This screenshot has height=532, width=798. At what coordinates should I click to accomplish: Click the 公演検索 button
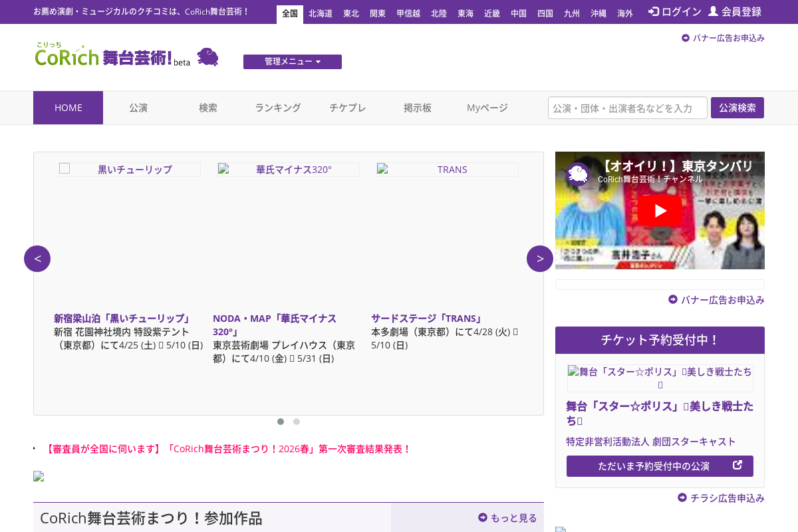737,108
